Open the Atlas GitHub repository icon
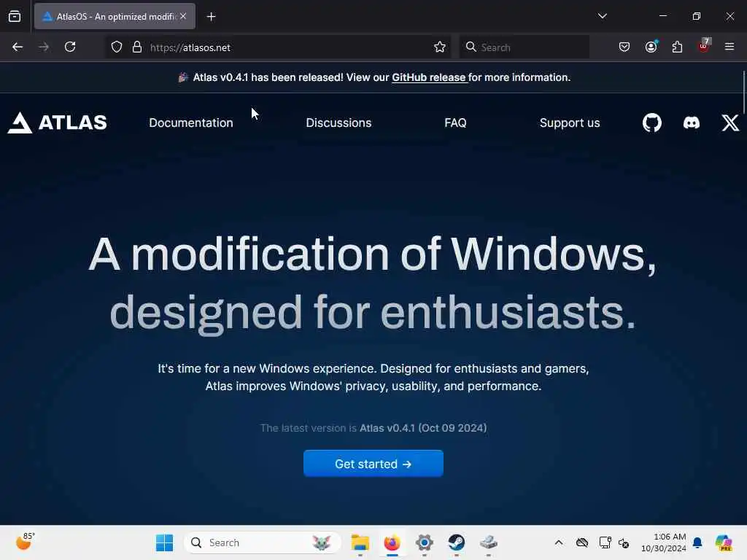 [x=651, y=122]
